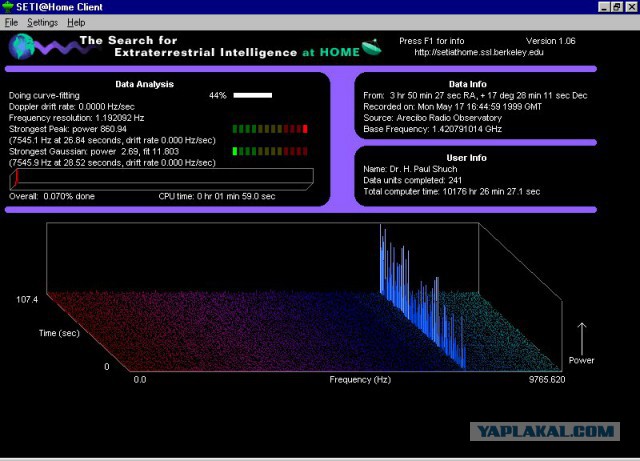Restore the SETI@Home Client window
Image resolution: width=640 pixels, height=461 pixels.
(617, 7)
